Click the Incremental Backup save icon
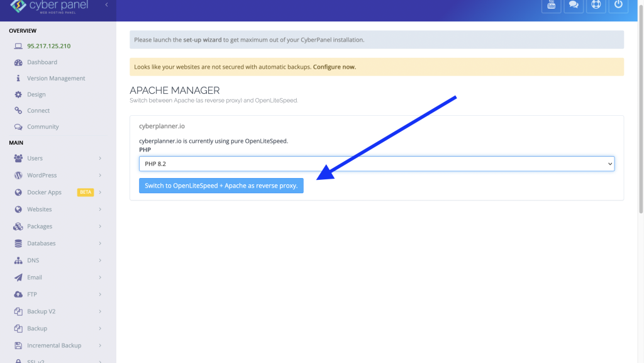This screenshot has width=644, height=363. coord(18,345)
